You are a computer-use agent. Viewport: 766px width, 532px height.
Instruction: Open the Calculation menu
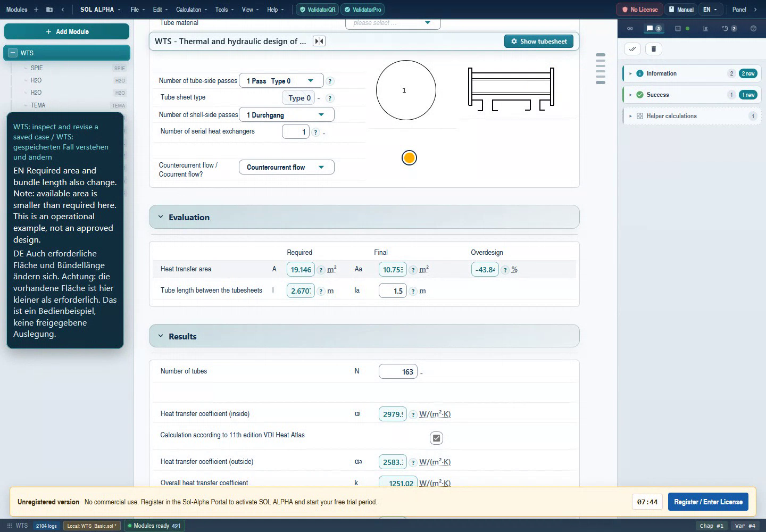point(191,10)
